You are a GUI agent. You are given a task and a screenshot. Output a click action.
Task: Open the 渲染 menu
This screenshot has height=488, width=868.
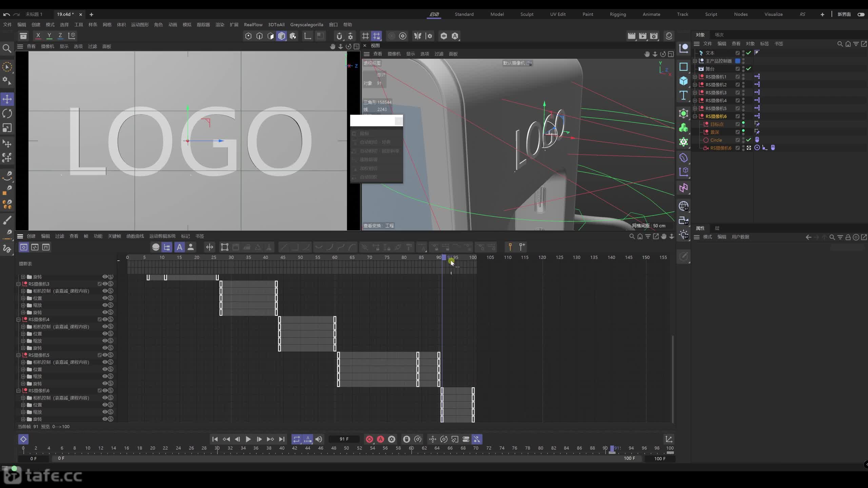tap(220, 24)
